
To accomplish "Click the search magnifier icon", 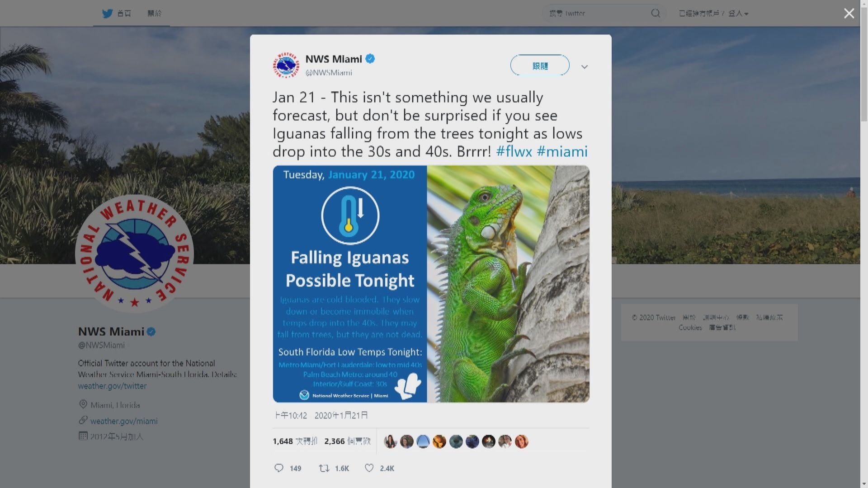I will tap(656, 14).
